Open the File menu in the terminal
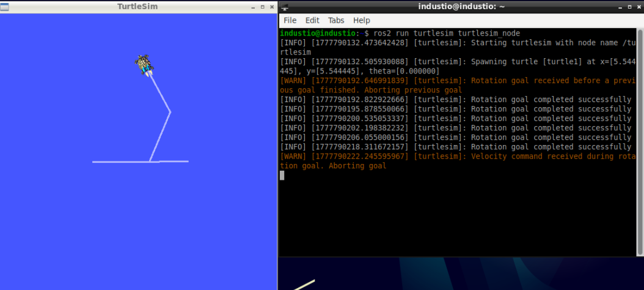The image size is (644, 290). click(x=290, y=20)
